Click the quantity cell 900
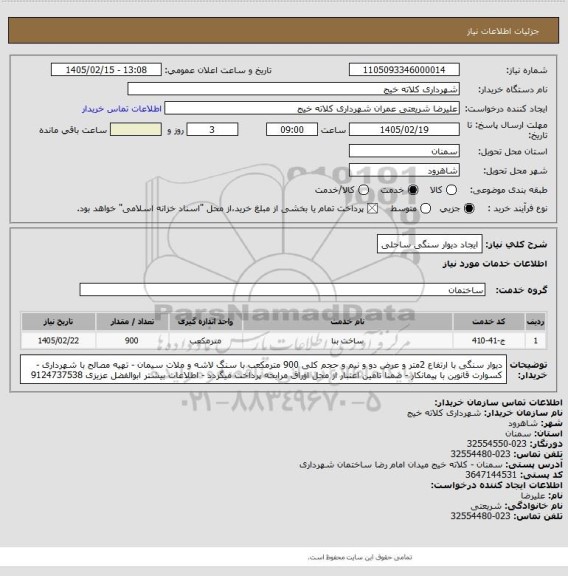This screenshot has width=568, height=576. pos(132,341)
